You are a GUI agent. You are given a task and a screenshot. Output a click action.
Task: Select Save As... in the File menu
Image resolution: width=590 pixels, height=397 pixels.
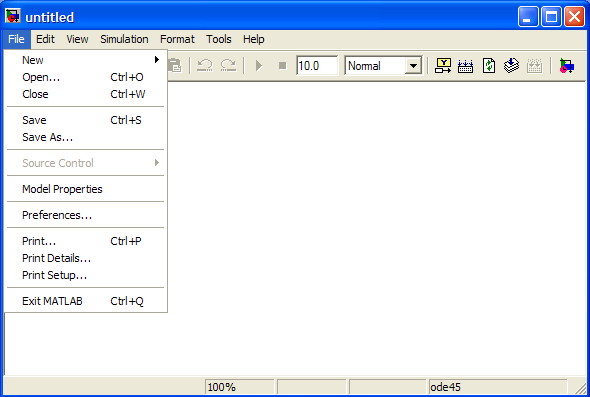click(x=85, y=137)
